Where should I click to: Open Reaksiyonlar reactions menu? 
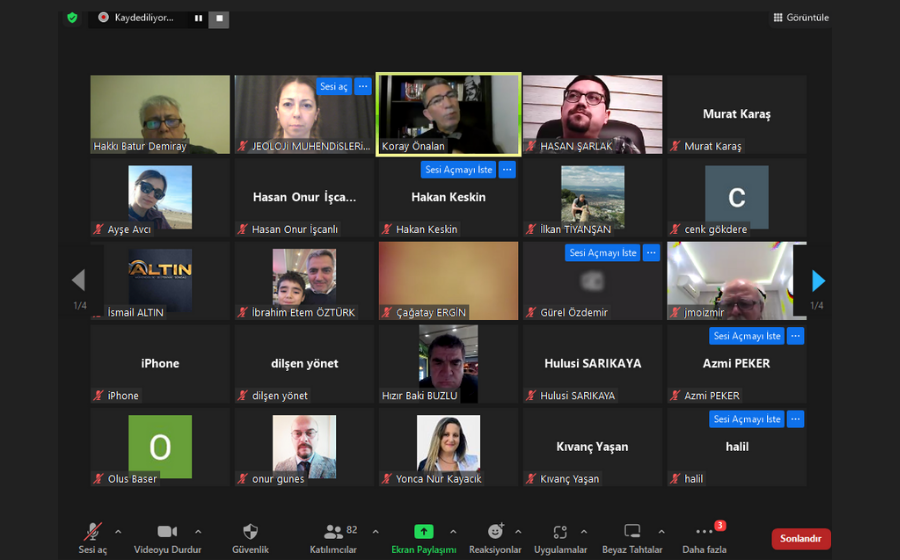point(495,538)
